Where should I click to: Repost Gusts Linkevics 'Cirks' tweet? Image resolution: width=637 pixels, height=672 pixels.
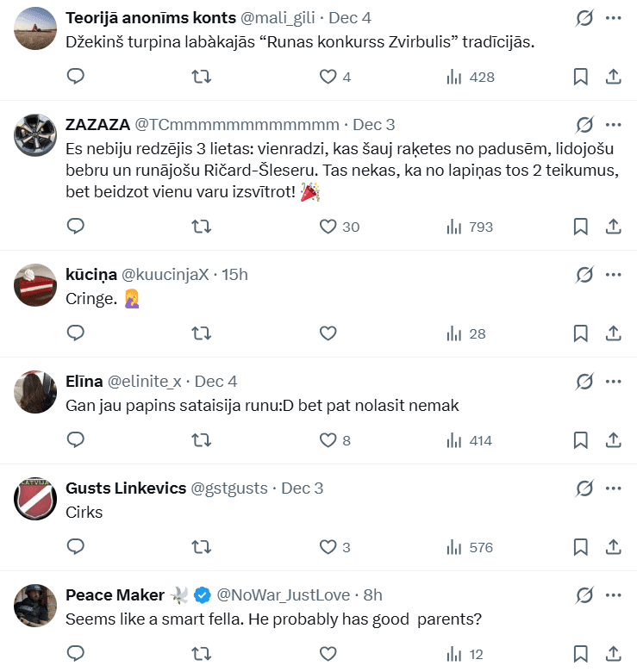click(x=201, y=547)
